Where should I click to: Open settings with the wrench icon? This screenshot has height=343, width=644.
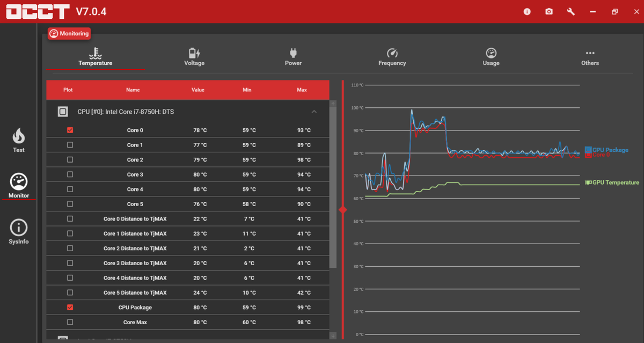[x=570, y=11]
